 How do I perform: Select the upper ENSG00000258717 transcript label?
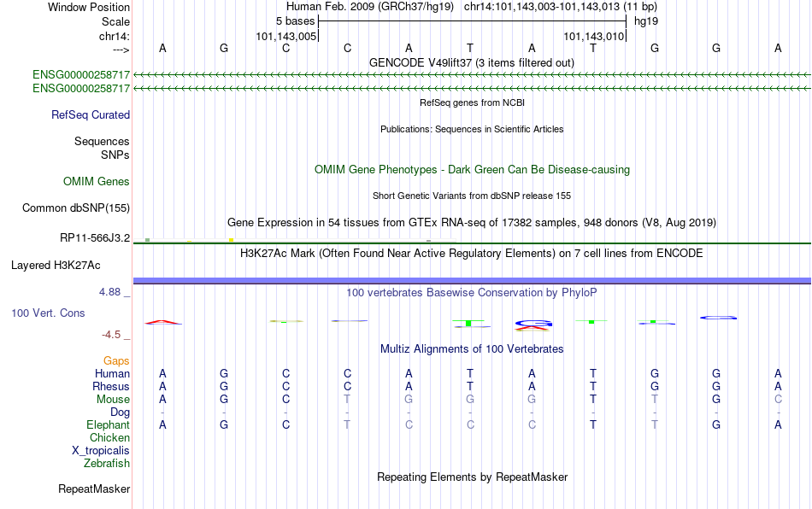coord(81,75)
